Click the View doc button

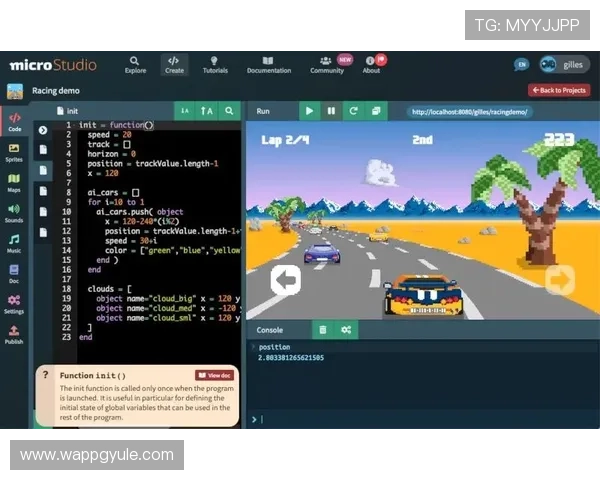(x=214, y=375)
